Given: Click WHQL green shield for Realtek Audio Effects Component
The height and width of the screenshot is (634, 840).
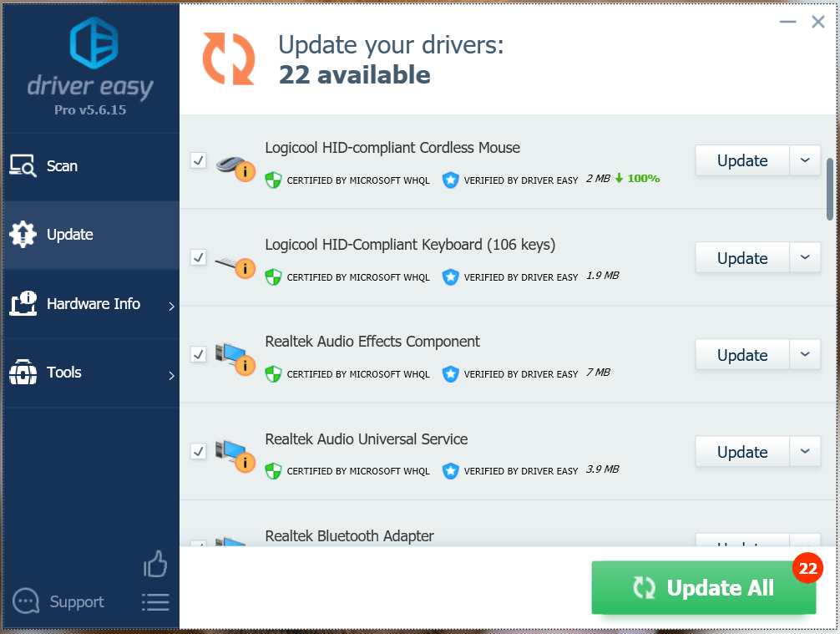Looking at the screenshot, I should tap(273, 374).
